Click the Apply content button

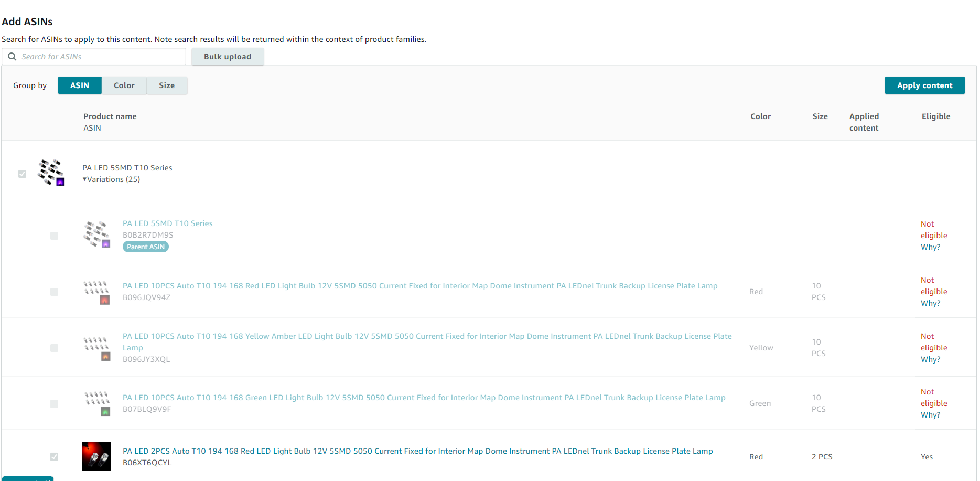(924, 85)
